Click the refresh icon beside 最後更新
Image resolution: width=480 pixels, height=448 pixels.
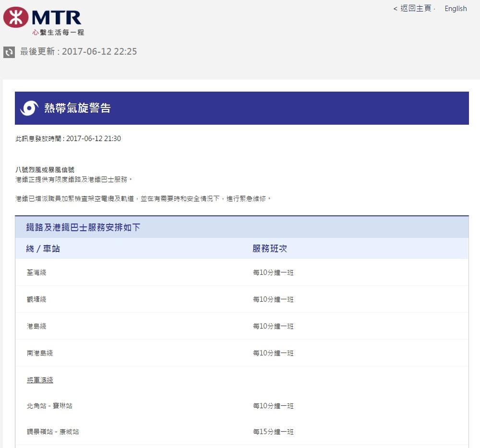[9, 52]
